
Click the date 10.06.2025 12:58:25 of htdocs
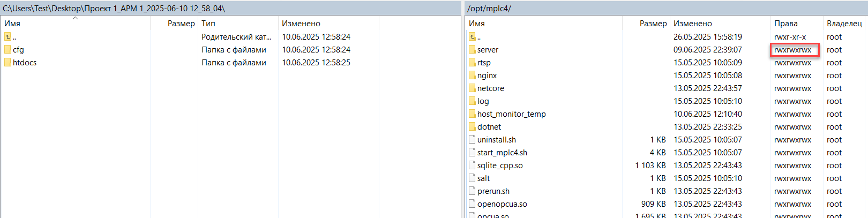pos(316,63)
